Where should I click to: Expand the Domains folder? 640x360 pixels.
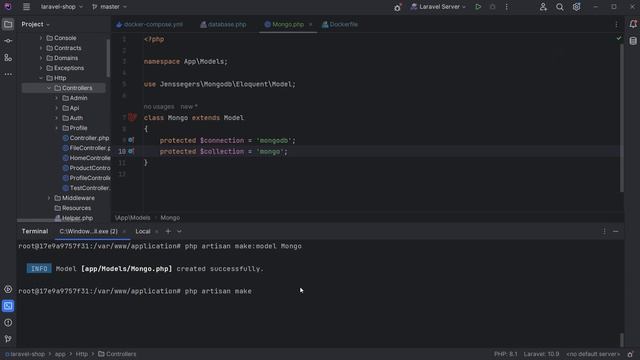[41, 58]
